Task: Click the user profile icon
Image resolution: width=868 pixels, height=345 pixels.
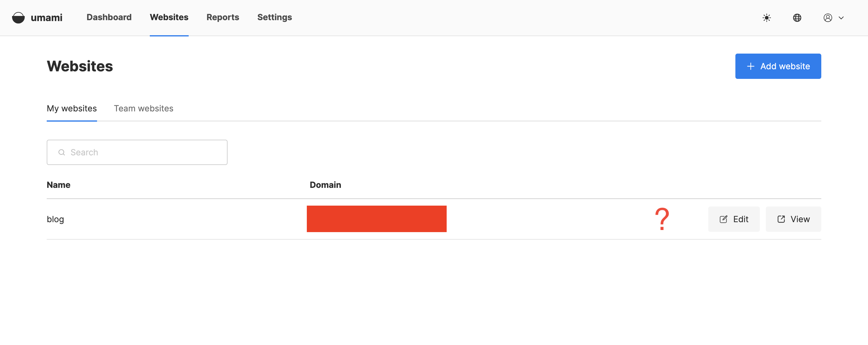Action: click(828, 18)
